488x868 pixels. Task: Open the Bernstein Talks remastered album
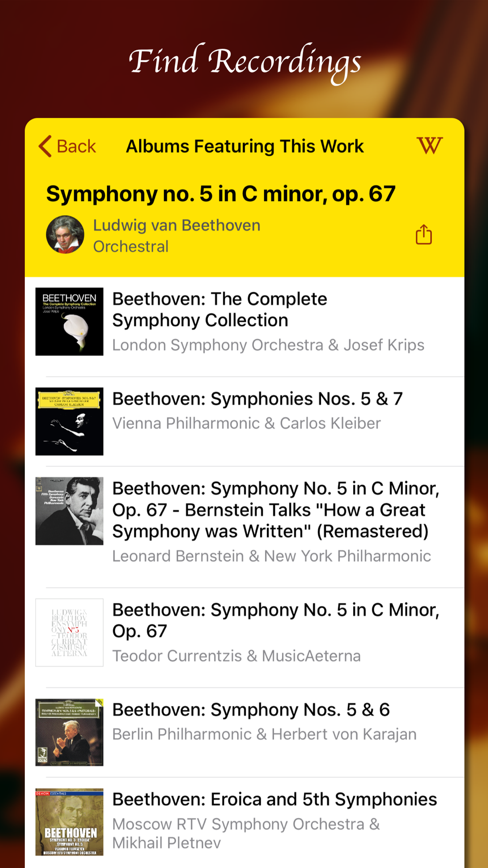pyautogui.click(x=275, y=510)
